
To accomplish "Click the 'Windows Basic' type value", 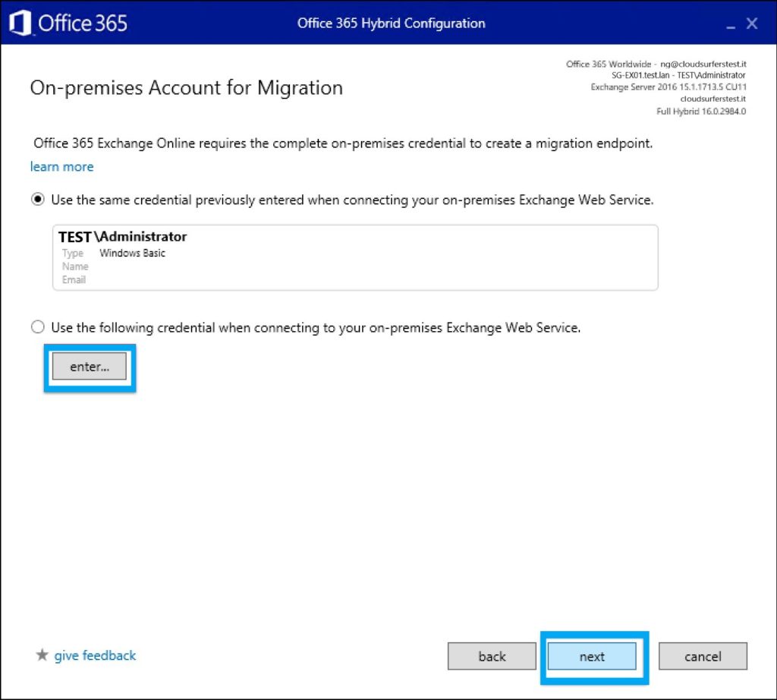I will tap(132, 253).
